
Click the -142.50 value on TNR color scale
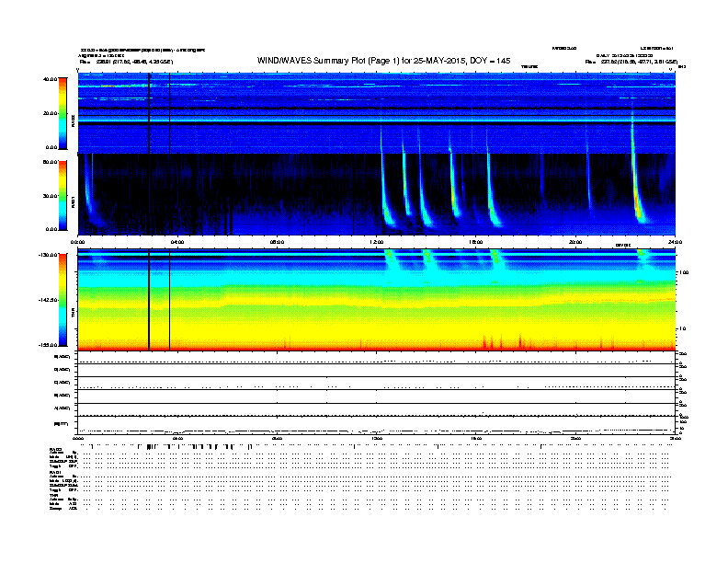pyautogui.click(x=48, y=300)
